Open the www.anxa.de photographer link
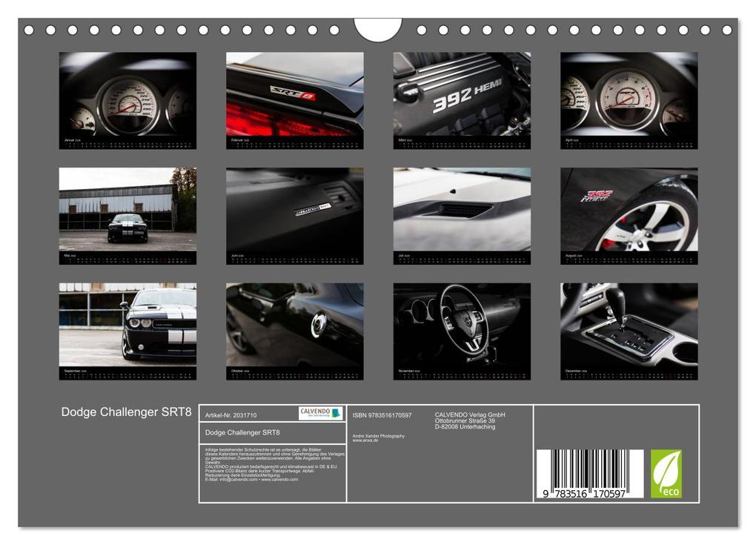756x545 pixels. (365, 440)
